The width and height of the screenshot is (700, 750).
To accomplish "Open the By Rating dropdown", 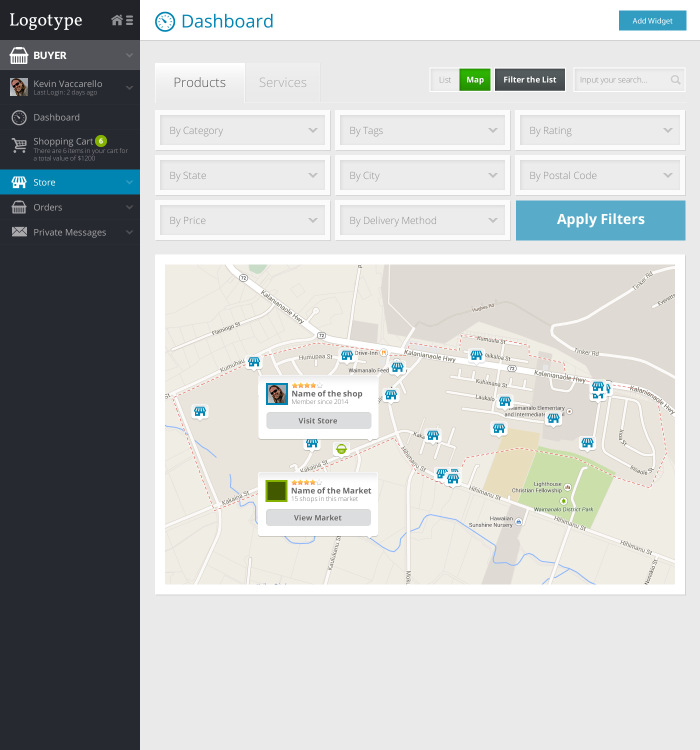I will pyautogui.click(x=600, y=130).
